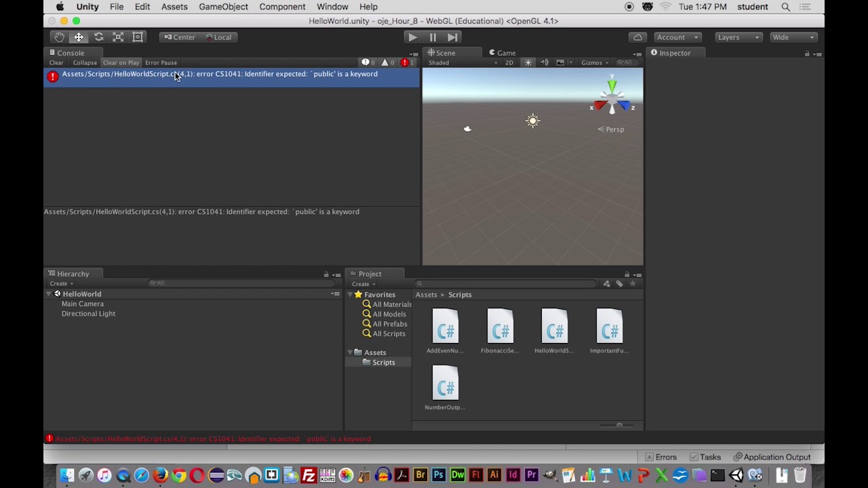The height and width of the screenshot is (488, 868).
Task: Select the Scale tool in toolbar
Action: pos(118,37)
